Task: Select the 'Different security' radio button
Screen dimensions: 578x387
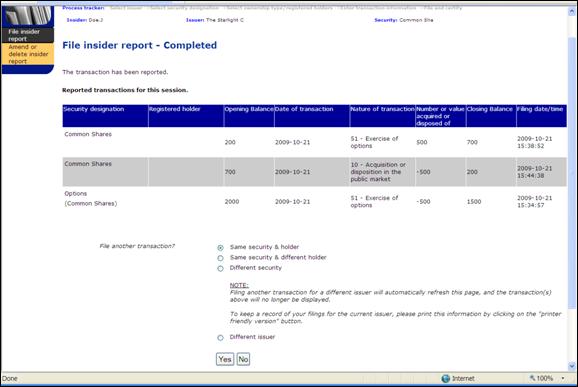Action: click(220, 268)
